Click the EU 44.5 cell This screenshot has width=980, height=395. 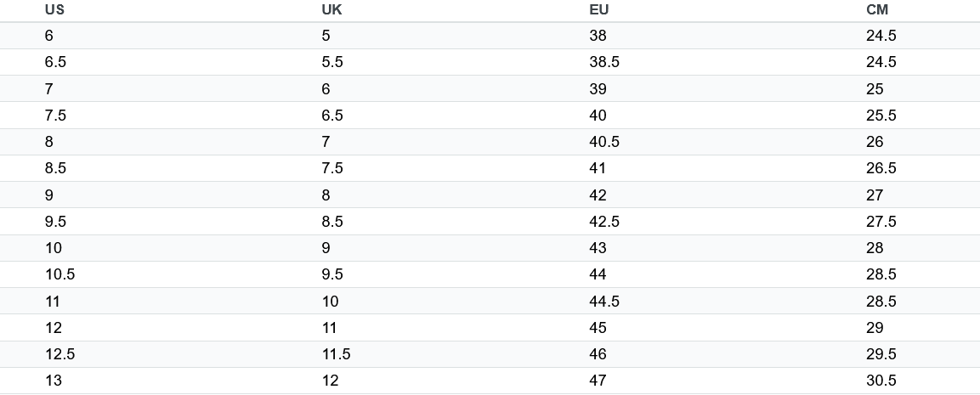coord(604,302)
